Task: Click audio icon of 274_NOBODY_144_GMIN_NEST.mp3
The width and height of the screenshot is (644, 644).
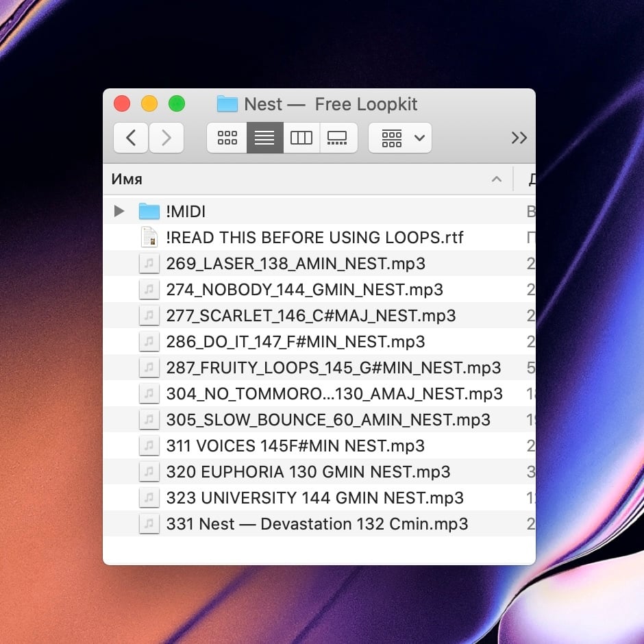Action: [149, 289]
